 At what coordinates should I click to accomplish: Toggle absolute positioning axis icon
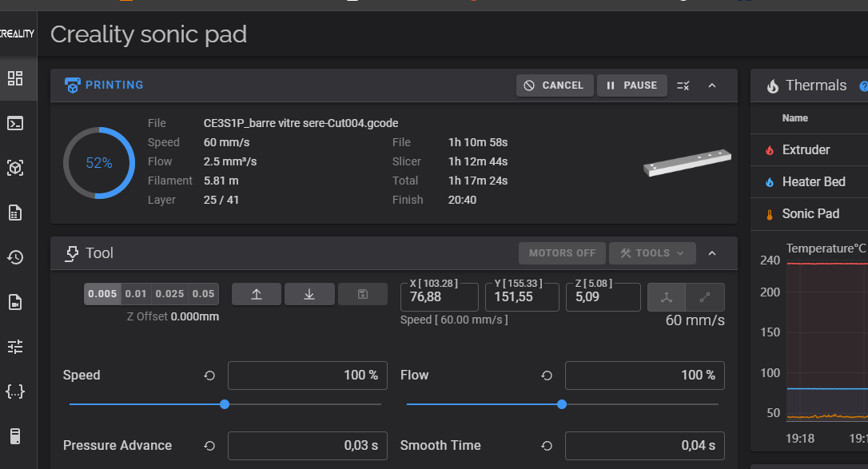coord(667,297)
